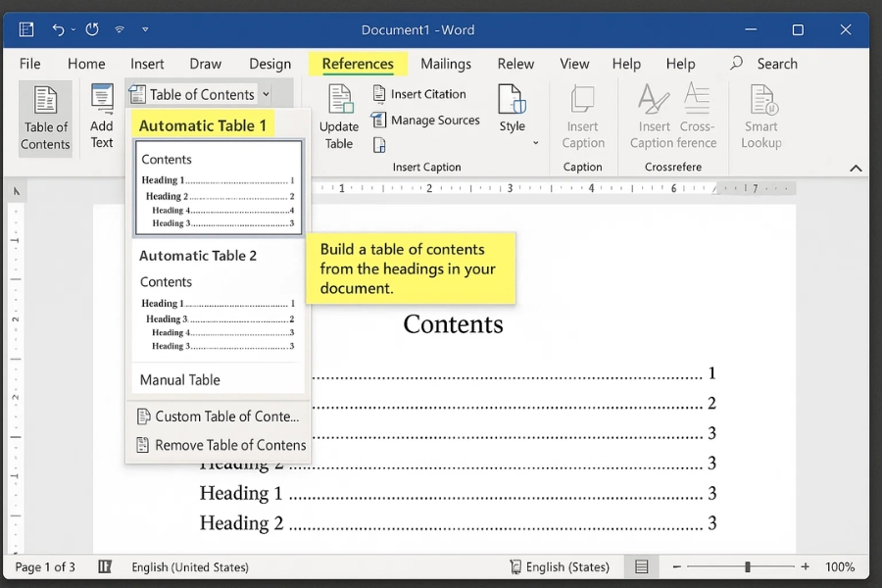Switch to the Mailings tab
This screenshot has height=588, width=882.
click(446, 63)
